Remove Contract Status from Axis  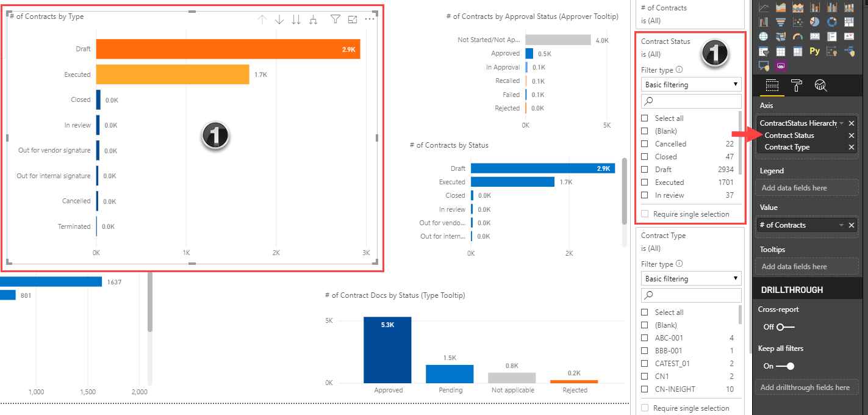(x=852, y=135)
